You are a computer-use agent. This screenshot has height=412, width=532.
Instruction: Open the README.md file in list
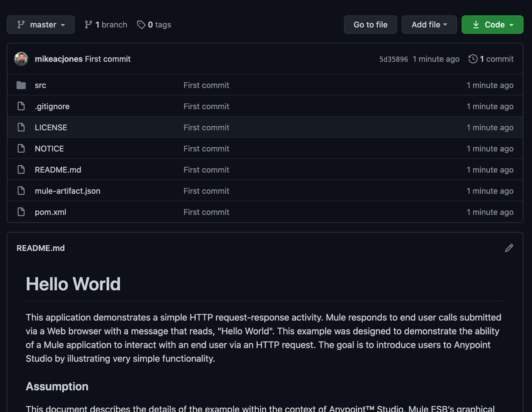58,170
